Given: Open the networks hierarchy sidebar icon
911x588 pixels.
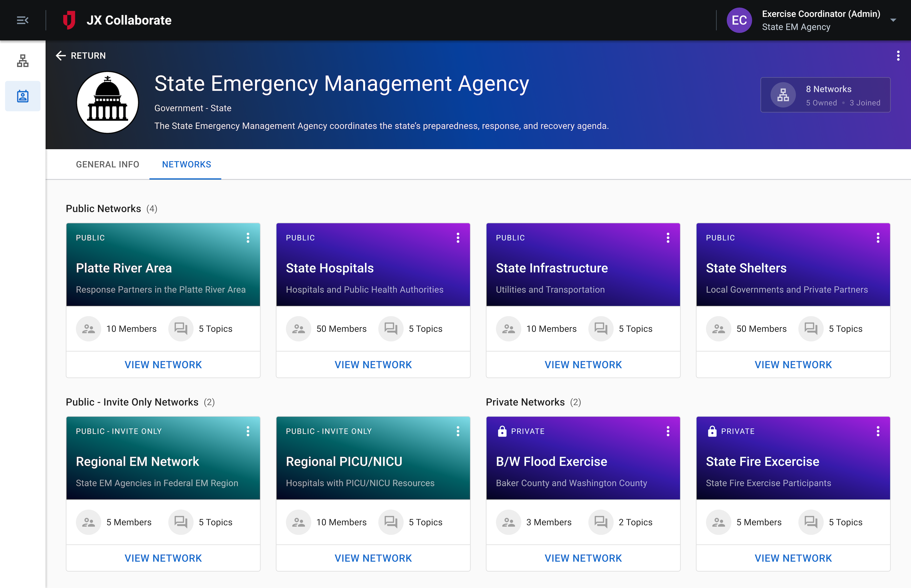Looking at the screenshot, I should pyautogui.click(x=23, y=61).
